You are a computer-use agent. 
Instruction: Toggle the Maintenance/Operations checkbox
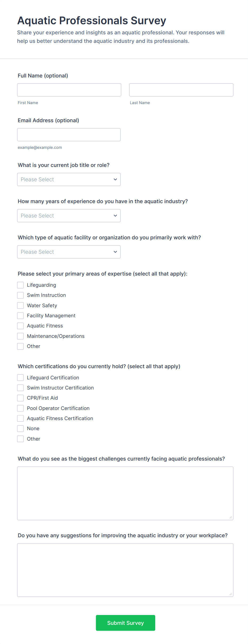(21, 336)
